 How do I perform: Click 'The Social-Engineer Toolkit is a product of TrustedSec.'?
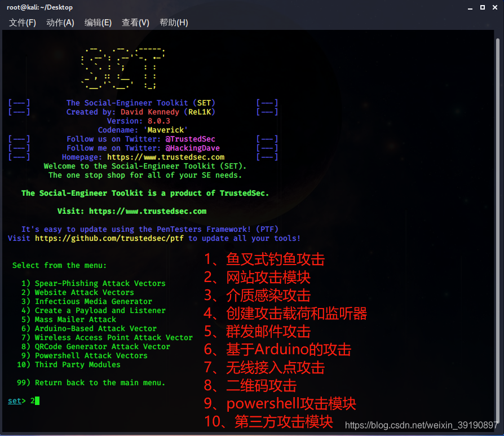(x=145, y=193)
